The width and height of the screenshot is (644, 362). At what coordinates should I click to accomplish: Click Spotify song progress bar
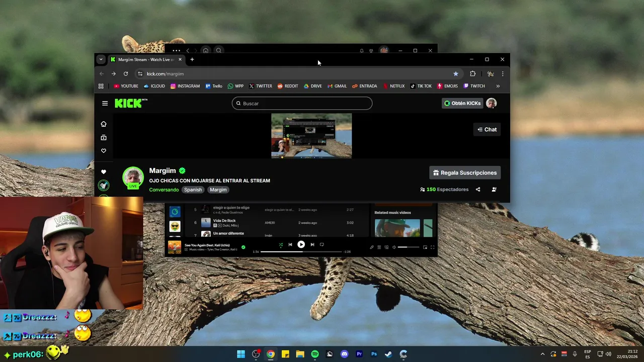tap(301, 251)
